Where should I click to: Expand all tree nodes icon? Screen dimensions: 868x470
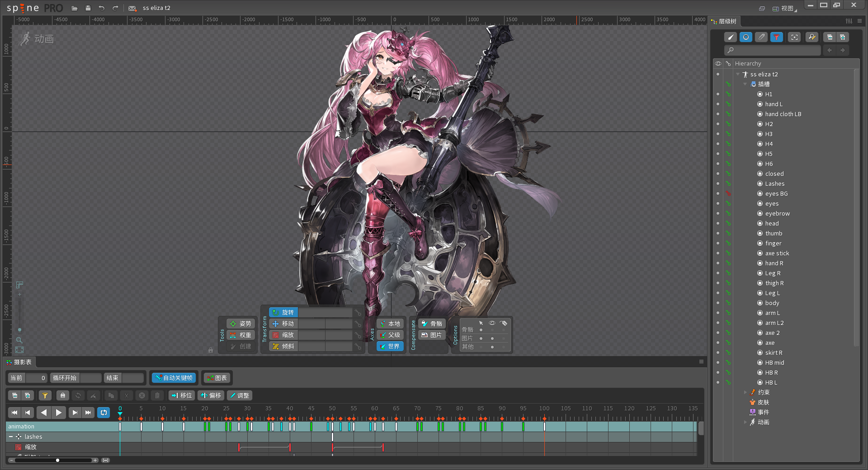[x=843, y=37]
